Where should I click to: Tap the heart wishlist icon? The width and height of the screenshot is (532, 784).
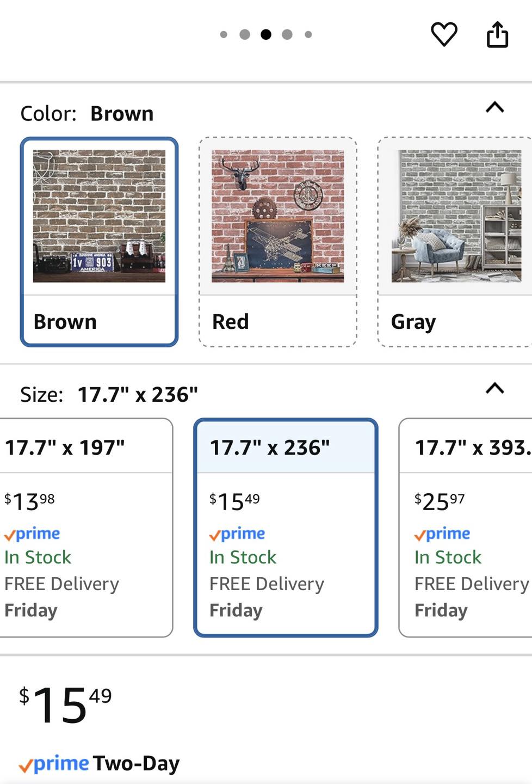444,34
